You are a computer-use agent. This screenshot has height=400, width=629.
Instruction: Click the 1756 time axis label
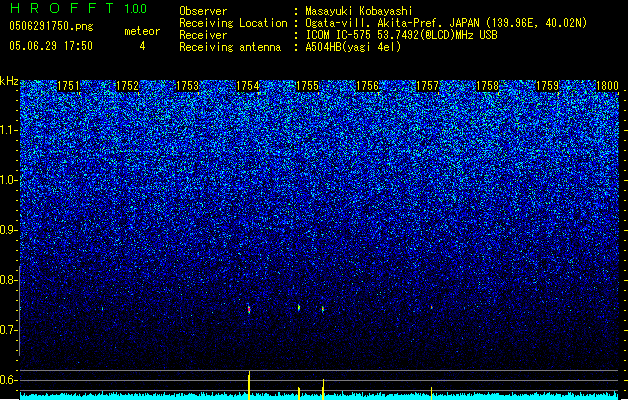coord(367,86)
